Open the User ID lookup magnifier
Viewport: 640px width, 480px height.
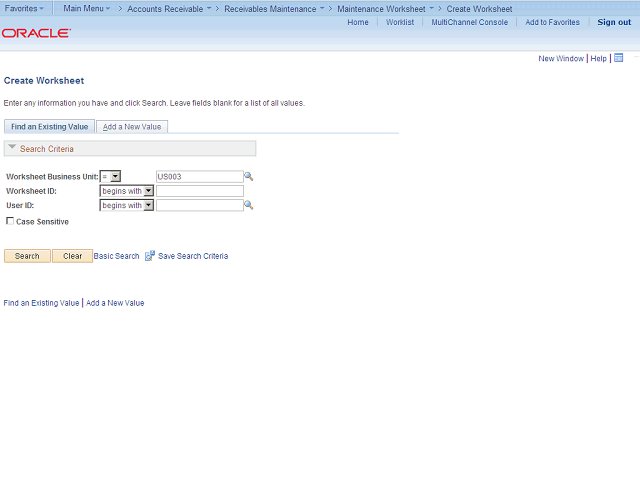point(249,205)
